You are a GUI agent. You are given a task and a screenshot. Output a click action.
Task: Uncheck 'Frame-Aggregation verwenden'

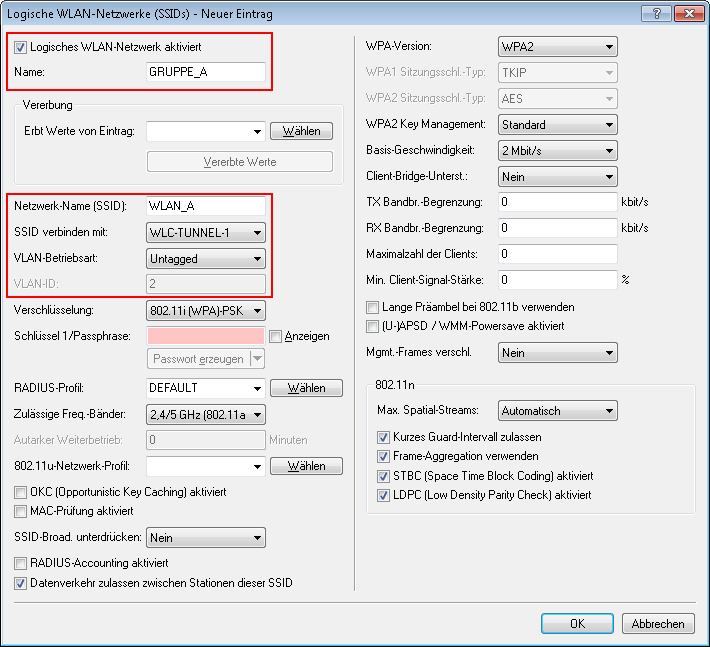[384, 457]
